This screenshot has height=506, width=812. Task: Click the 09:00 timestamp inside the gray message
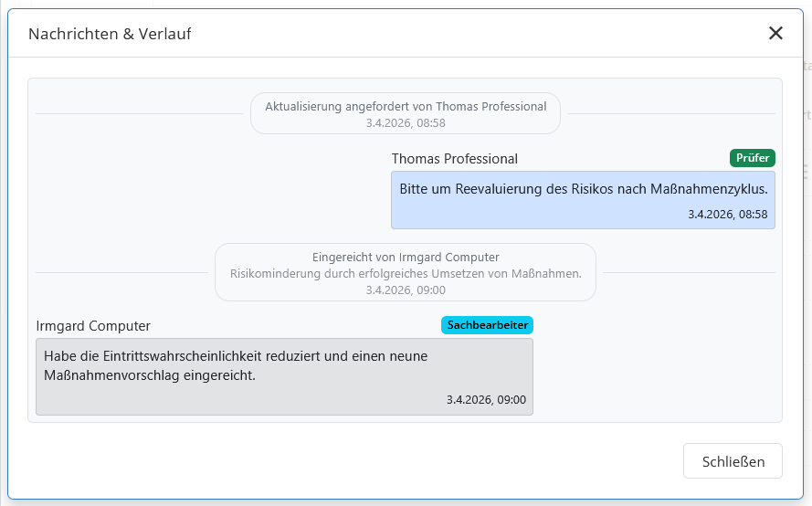pos(486,400)
